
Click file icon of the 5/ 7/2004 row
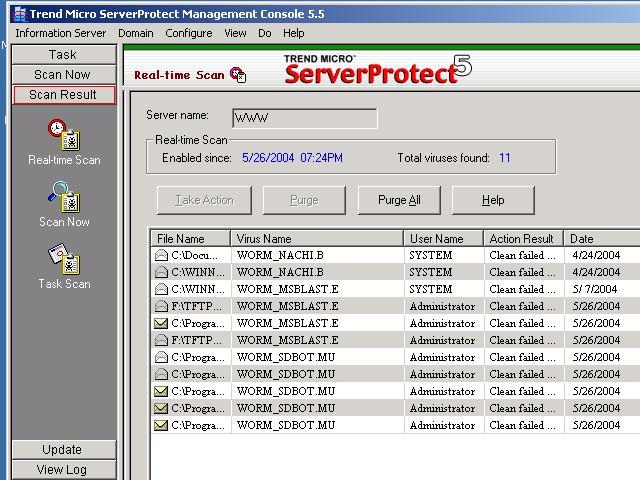161,289
